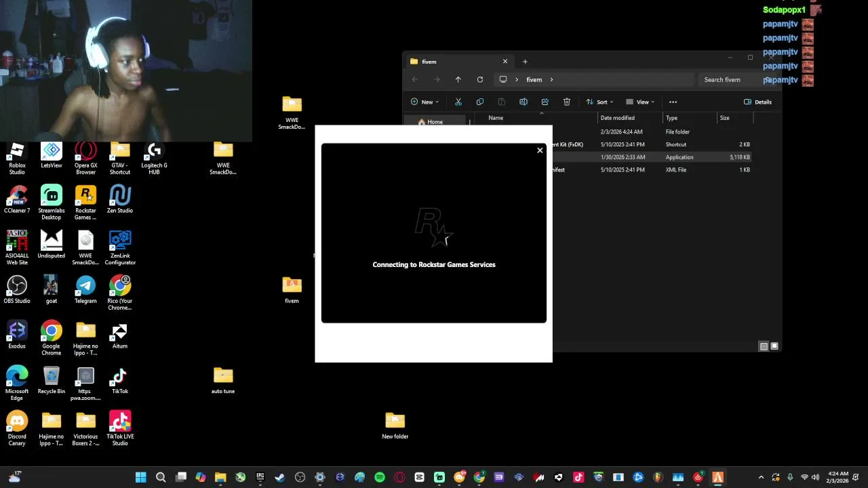Image resolution: width=868 pixels, height=488 pixels.
Task: Select CCleaner 7 desktop icon
Action: click(17, 200)
